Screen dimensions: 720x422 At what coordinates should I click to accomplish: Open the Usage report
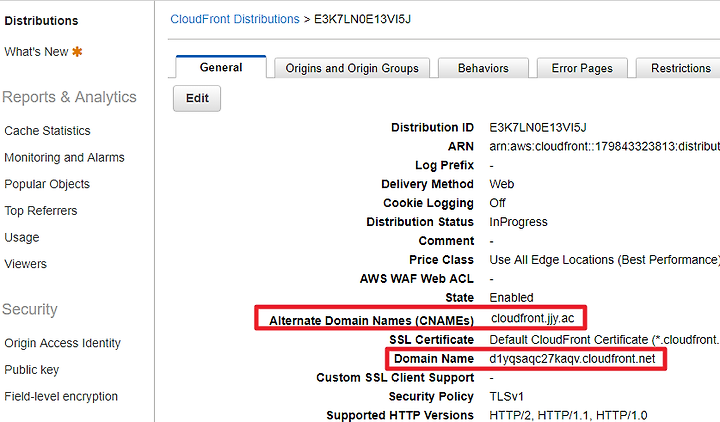(x=22, y=237)
